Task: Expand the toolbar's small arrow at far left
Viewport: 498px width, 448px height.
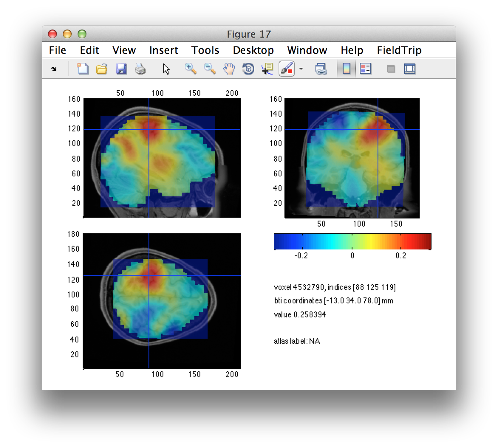Action: [54, 69]
